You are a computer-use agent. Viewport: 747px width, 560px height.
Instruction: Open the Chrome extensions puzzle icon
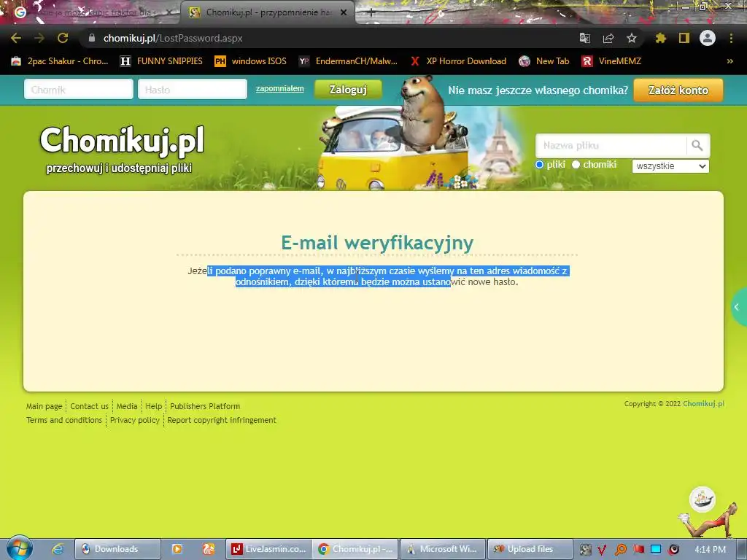(x=660, y=38)
